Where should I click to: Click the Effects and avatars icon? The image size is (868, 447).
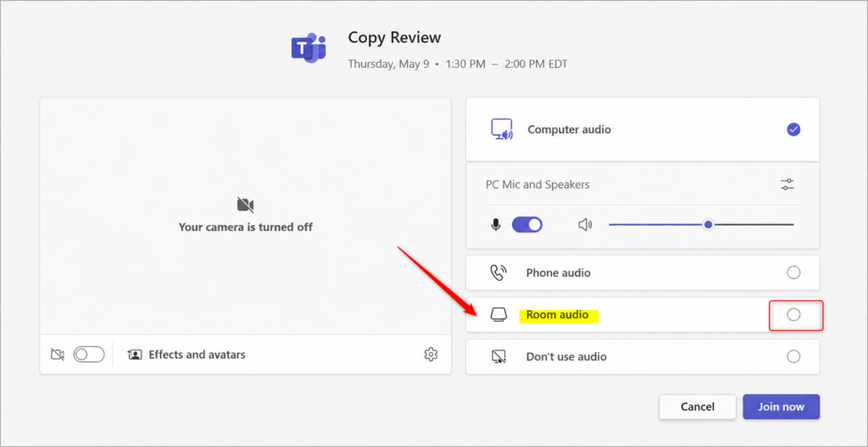(135, 355)
